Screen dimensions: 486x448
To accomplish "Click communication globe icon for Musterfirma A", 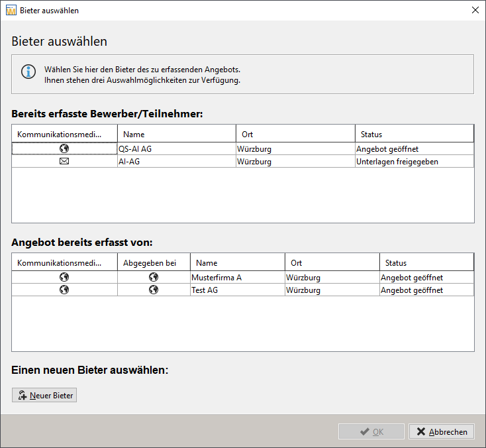I will point(64,277).
